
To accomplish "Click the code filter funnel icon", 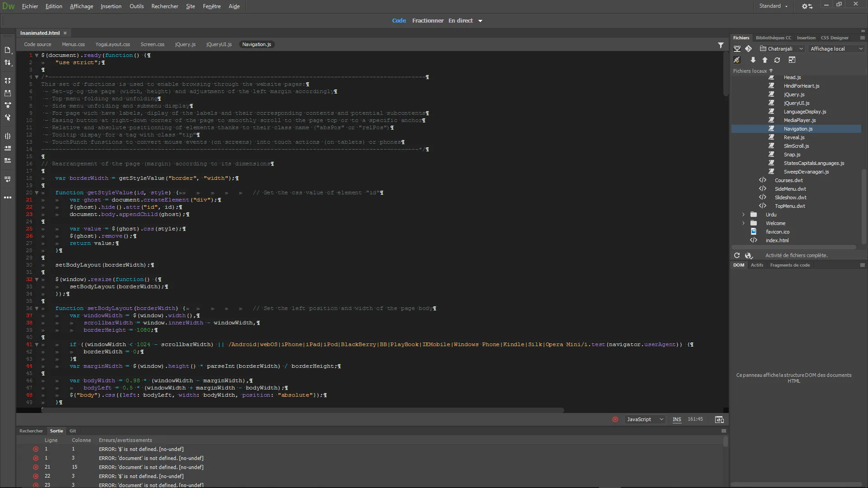I will tap(721, 45).
